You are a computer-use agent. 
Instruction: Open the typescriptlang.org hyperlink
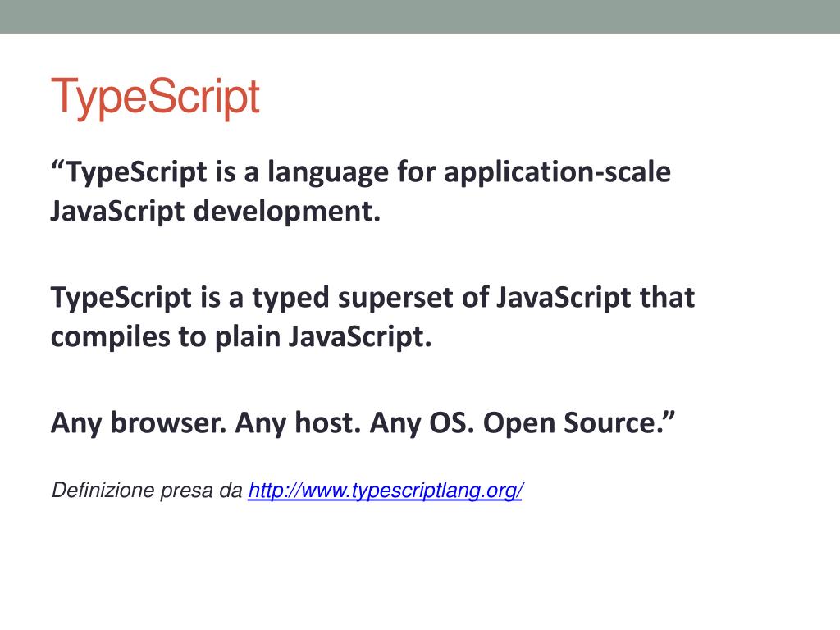click(386, 491)
